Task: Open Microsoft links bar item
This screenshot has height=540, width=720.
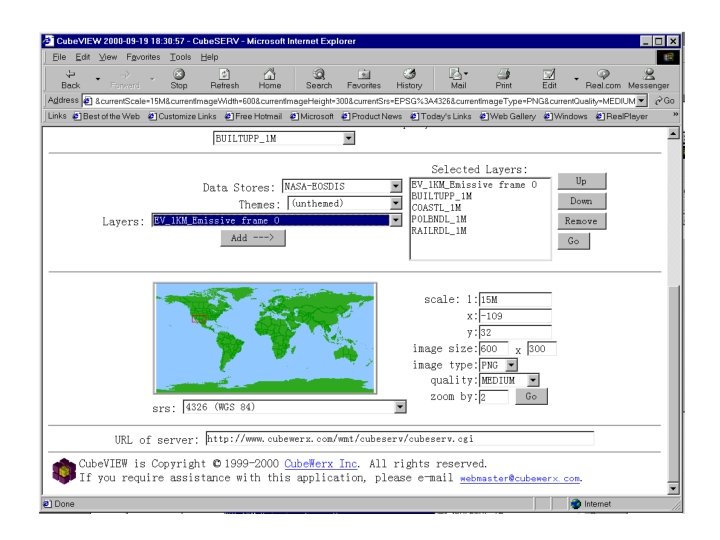Action: (x=312, y=116)
